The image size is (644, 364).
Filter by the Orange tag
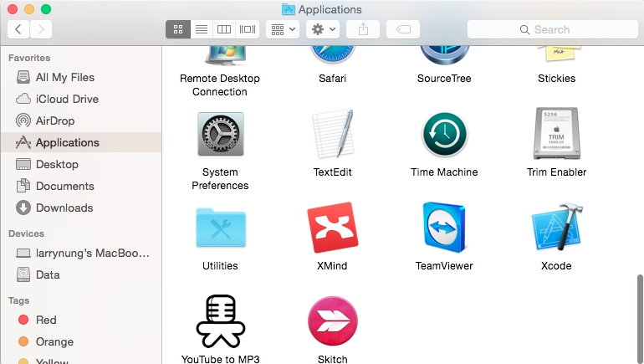81,341
